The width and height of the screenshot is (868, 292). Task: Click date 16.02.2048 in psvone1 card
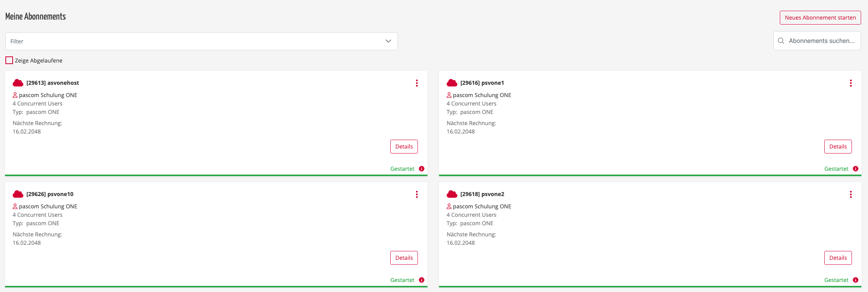[461, 132]
